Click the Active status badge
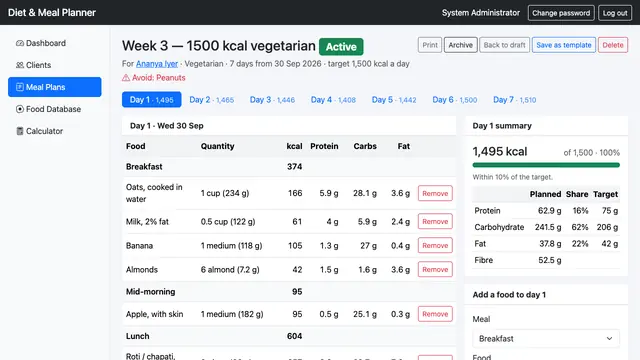This screenshot has width=640, height=360. tap(341, 47)
